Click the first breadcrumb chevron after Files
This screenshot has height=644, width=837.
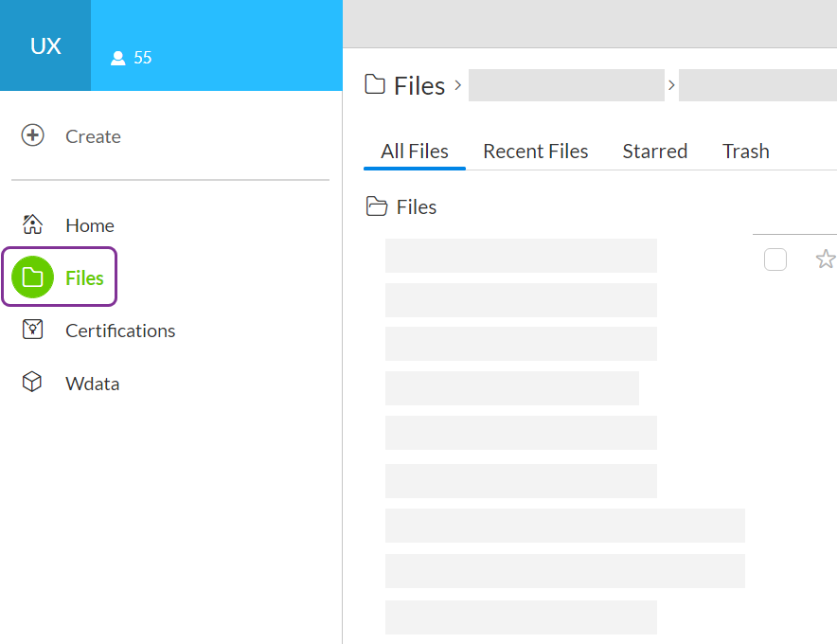(x=458, y=85)
